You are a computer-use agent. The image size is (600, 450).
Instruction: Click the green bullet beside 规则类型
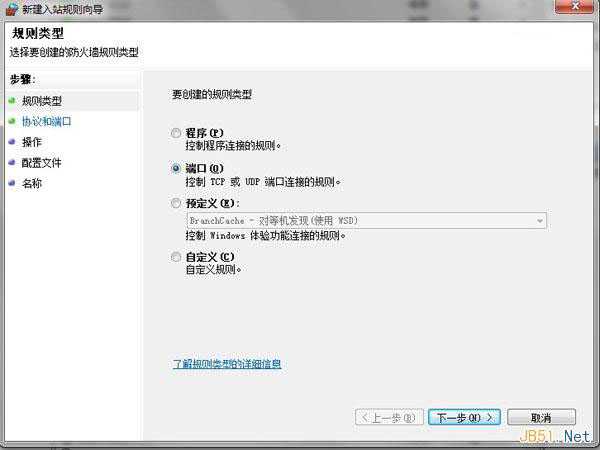click(12, 101)
